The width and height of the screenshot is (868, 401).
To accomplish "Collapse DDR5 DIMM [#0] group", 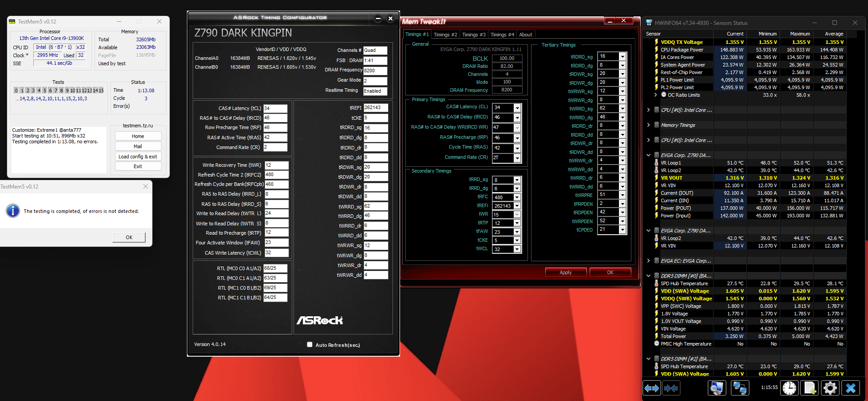I will coord(648,276).
